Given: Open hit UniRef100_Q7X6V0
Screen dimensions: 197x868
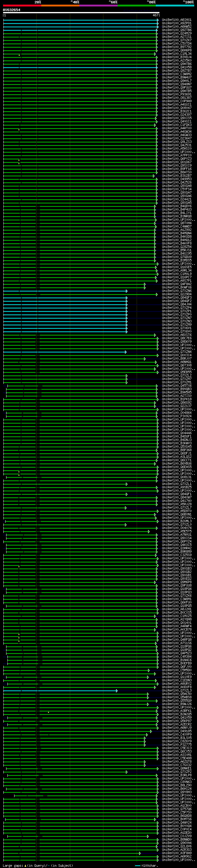Looking at the screenshot, I should [x=176, y=331].
